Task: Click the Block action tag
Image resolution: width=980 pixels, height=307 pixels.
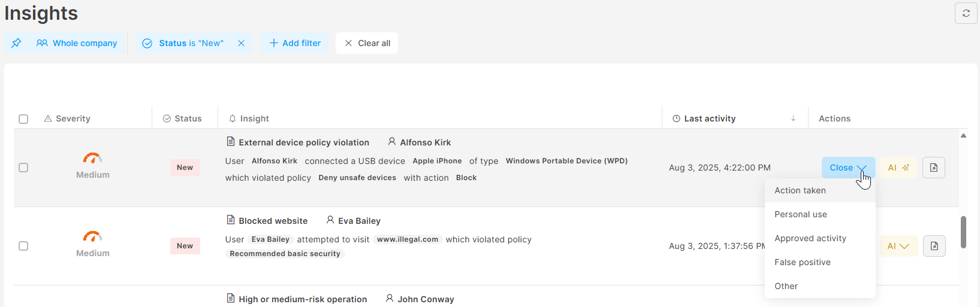Action: 466,178
